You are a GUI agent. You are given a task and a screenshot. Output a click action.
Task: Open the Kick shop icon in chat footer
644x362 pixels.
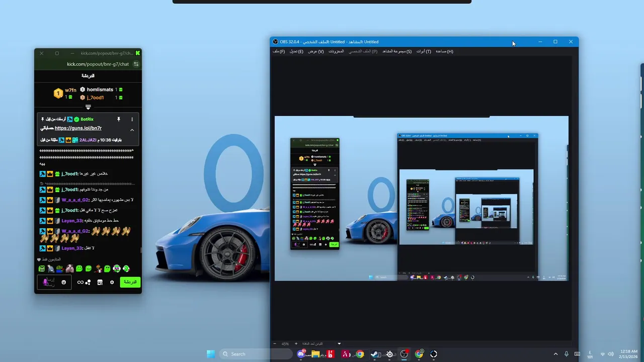coord(100,283)
